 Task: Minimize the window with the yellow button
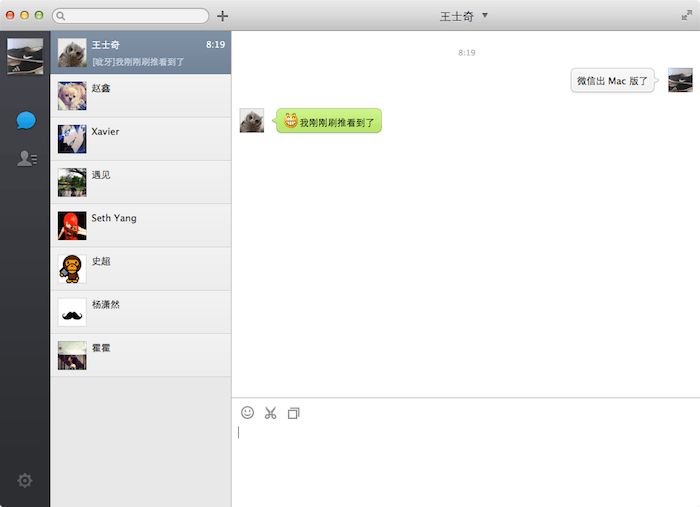tap(25, 16)
